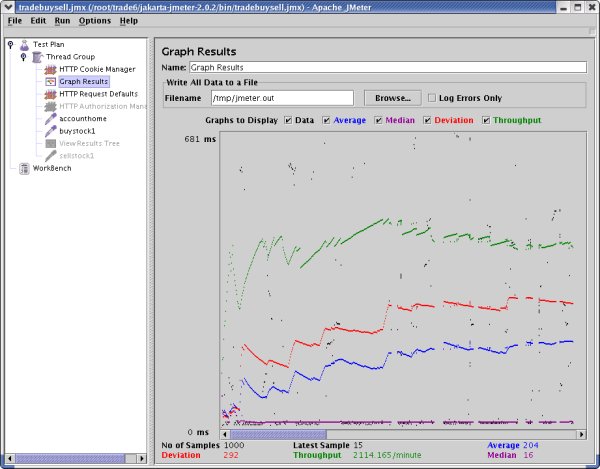Click the Thread Group spool icon
Screen dimensions: 600x469
point(37,57)
